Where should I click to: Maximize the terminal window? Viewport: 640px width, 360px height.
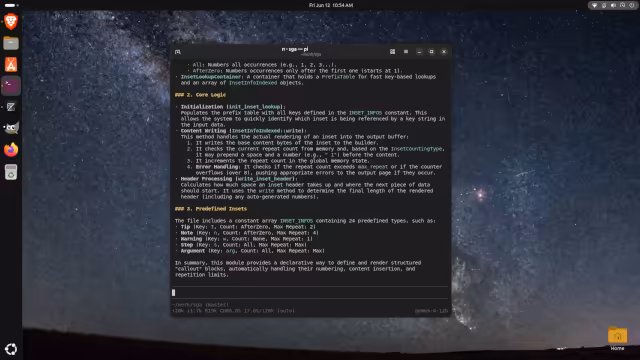431,52
